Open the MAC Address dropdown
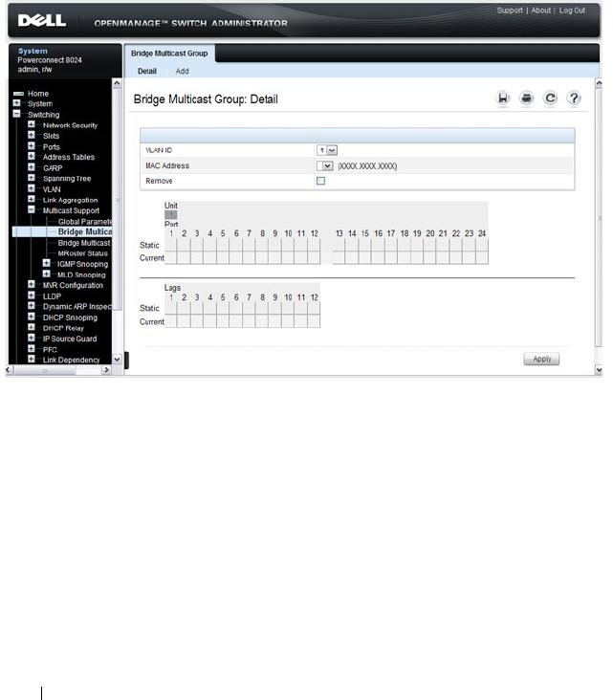The width and height of the screenshot is (613, 700). click(x=324, y=166)
